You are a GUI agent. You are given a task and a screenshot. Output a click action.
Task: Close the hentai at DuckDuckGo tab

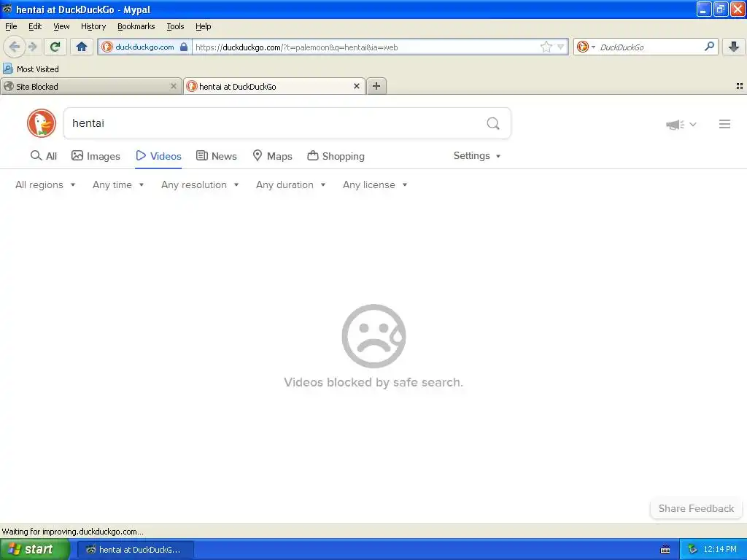[x=356, y=86]
